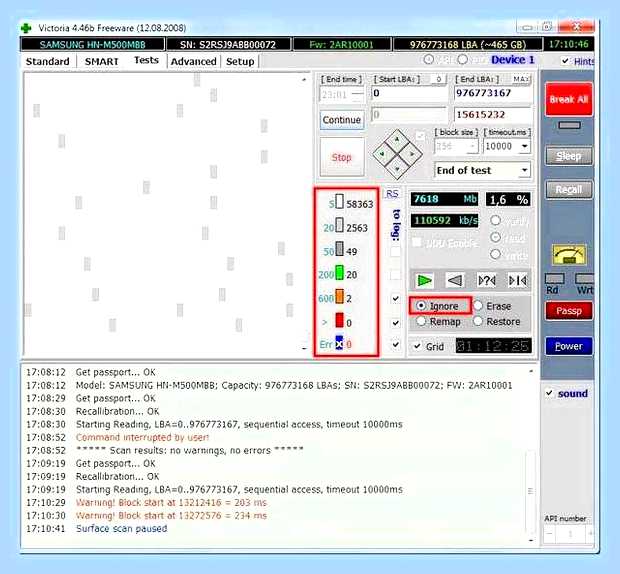Click the down arrow on the diamond pad
The height and width of the screenshot is (574, 620).
point(397,169)
